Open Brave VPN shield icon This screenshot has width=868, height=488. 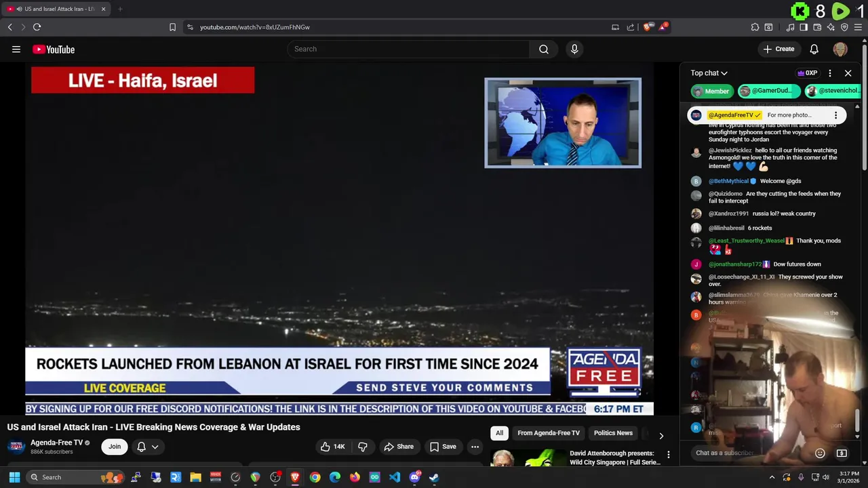tap(844, 27)
